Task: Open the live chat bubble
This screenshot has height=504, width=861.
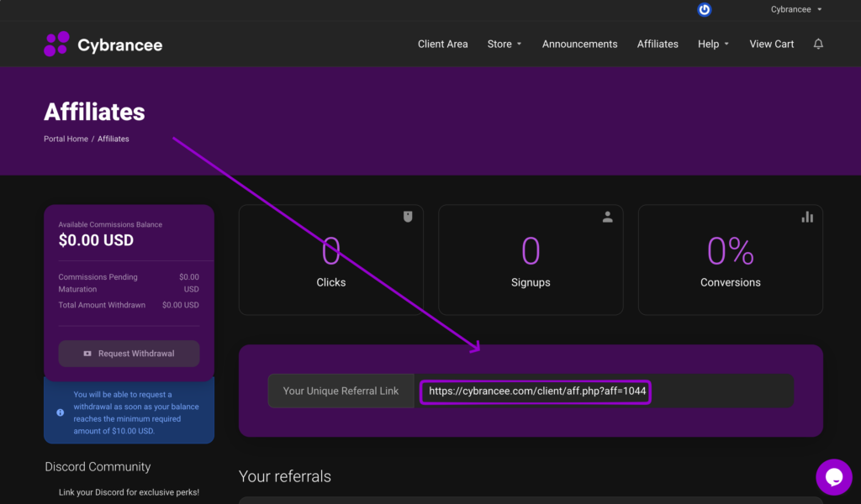Action: point(833,477)
